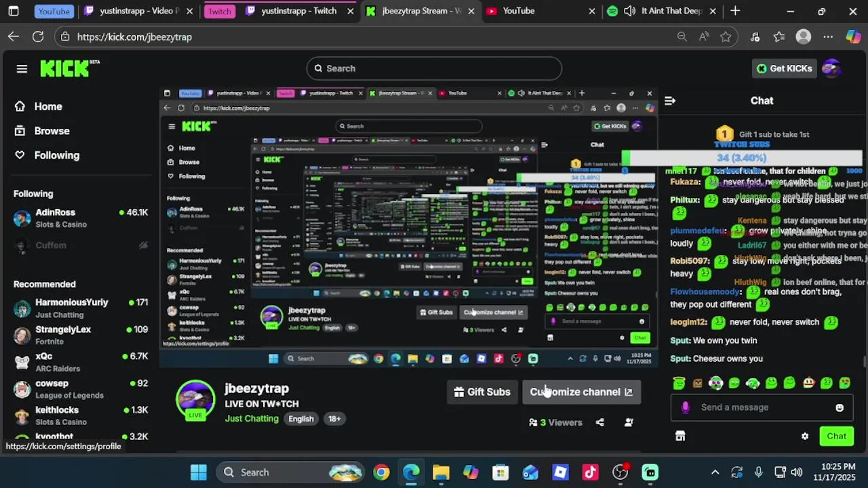Collapse the chat panel with arrow icon
The height and width of the screenshot is (488, 868).
[x=670, y=100]
